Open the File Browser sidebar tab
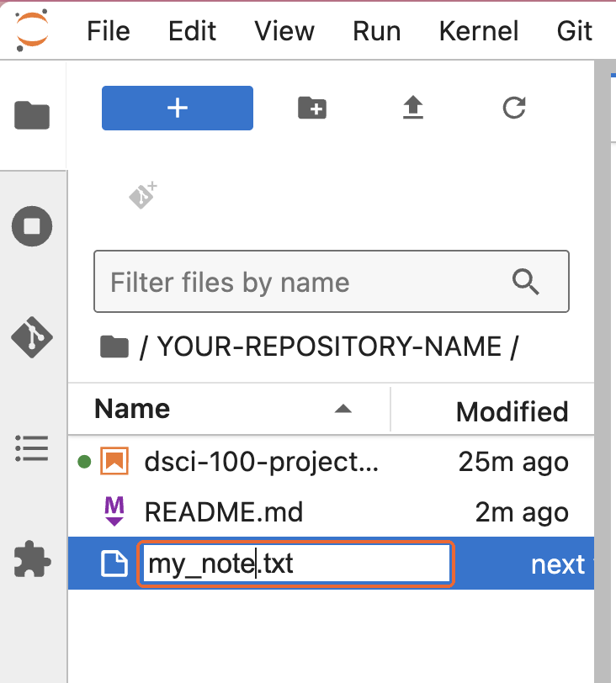The width and height of the screenshot is (616, 683). click(32, 115)
